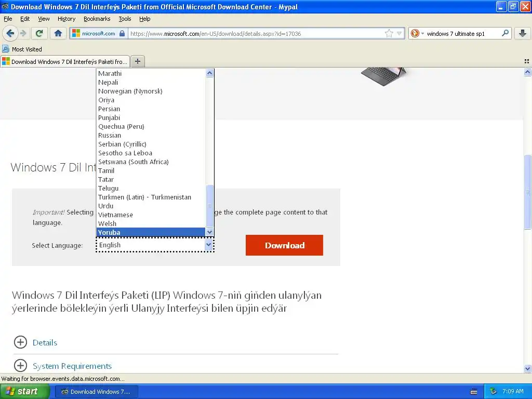
Task: Choose Russian in the language list
Action: 151,135
